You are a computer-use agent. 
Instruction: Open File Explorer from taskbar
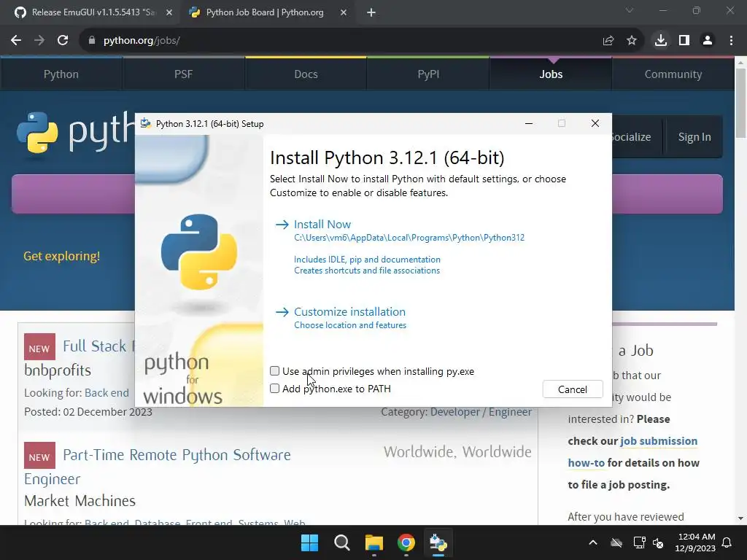[374, 542]
